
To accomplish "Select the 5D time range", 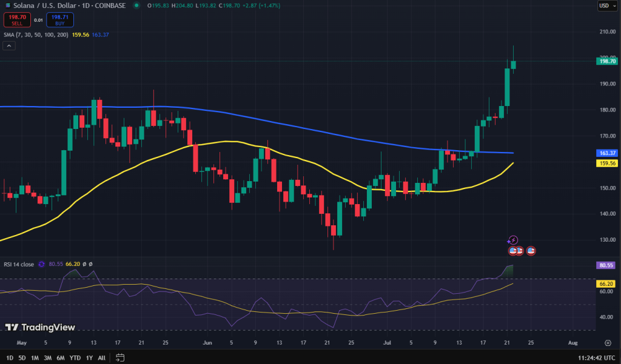I will pyautogui.click(x=22, y=358).
